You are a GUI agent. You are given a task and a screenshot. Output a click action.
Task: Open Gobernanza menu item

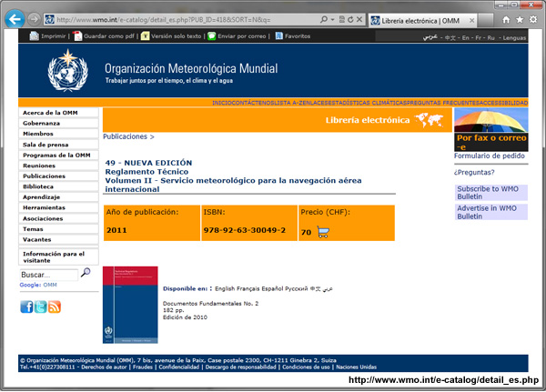click(x=58, y=124)
